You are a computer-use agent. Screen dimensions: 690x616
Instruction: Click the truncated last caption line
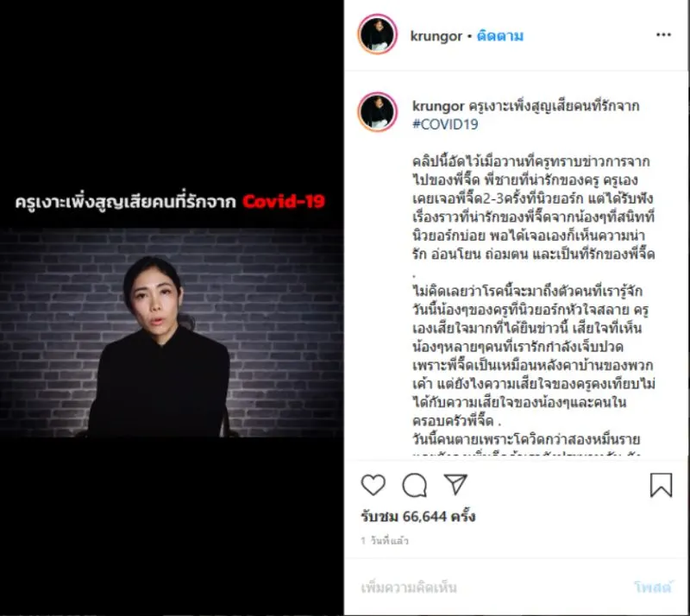pos(526,453)
